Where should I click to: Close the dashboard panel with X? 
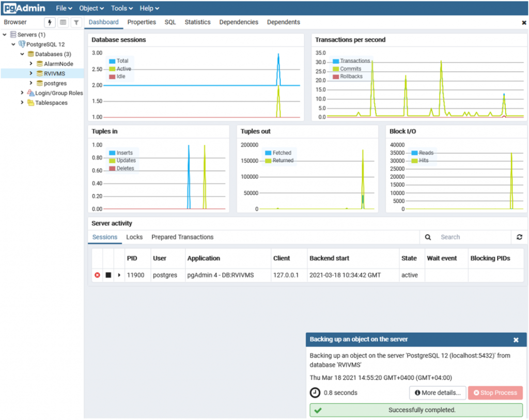(x=524, y=23)
